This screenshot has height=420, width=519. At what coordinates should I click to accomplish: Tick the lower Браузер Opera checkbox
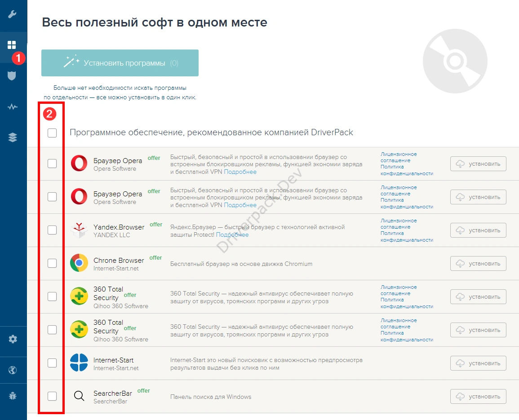click(52, 197)
